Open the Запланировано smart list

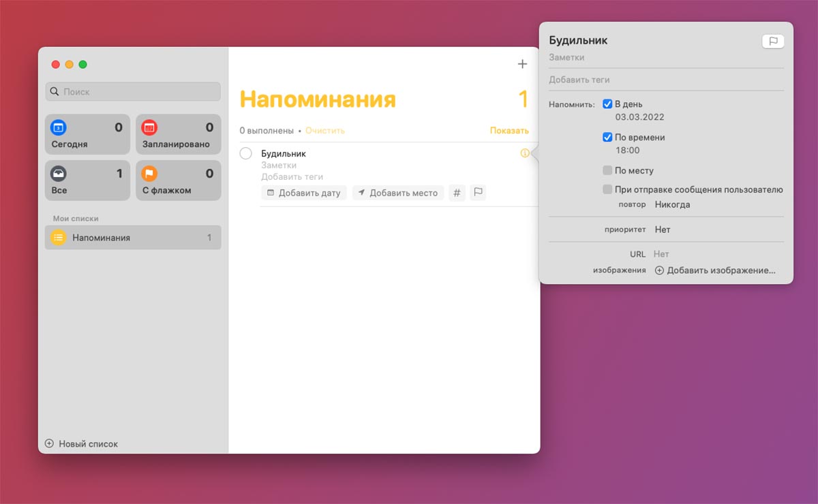pos(179,134)
